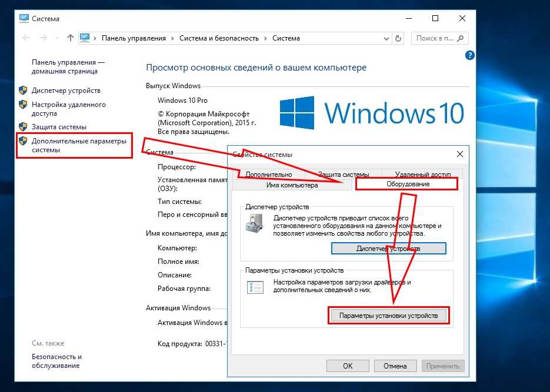Click the computer icon in address bar
Screen dimensions: 550x392
(x=85, y=38)
